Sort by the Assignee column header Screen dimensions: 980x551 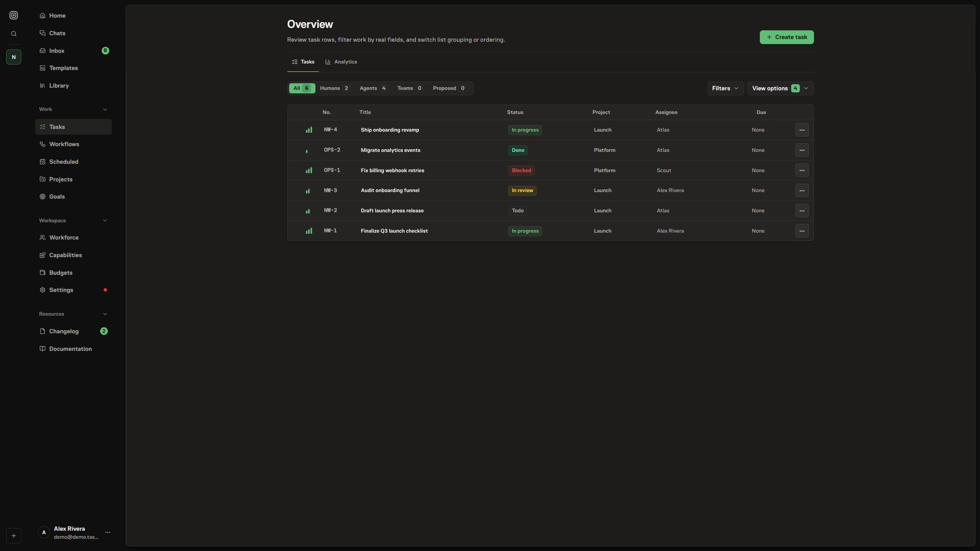pyautogui.click(x=666, y=112)
